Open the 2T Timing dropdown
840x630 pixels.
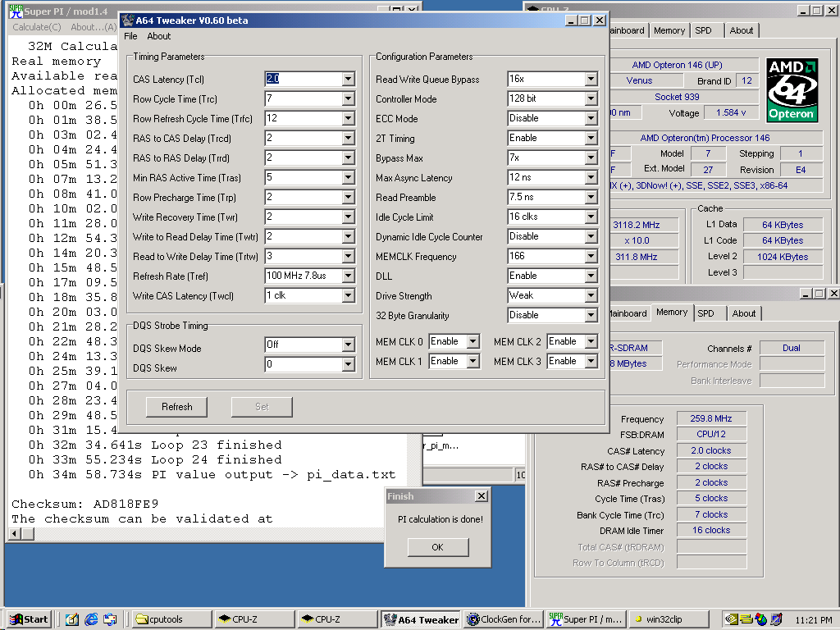pos(591,138)
